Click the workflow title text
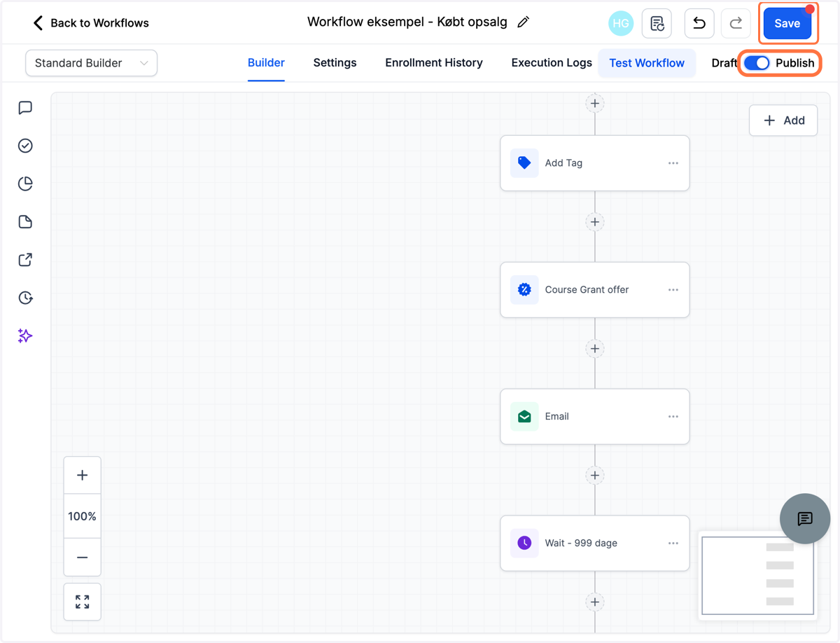Viewport: 840px width, 643px height. 409,22
